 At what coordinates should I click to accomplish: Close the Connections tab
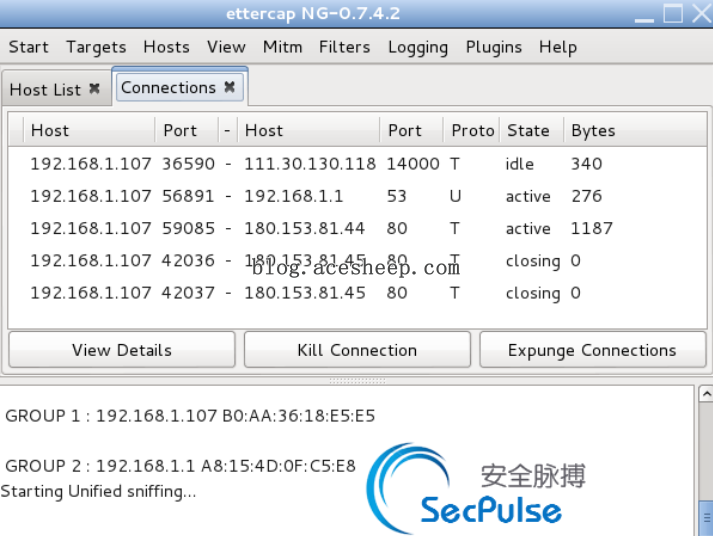[x=230, y=86]
